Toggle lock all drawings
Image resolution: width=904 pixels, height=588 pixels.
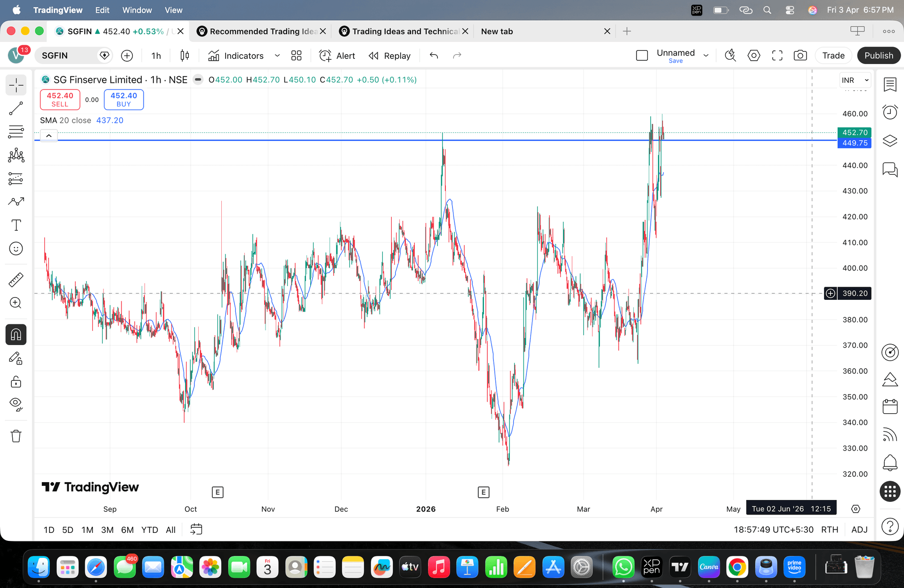click(16, 381)
